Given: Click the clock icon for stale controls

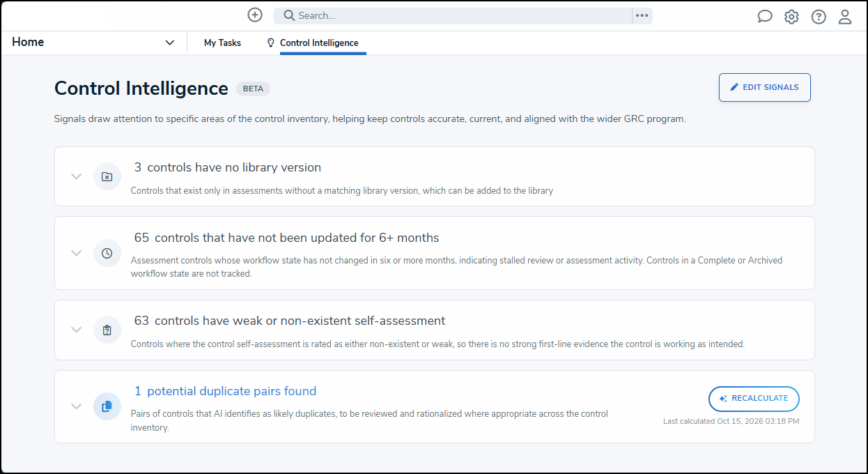Looking at the screenshot, I should 107,253.
